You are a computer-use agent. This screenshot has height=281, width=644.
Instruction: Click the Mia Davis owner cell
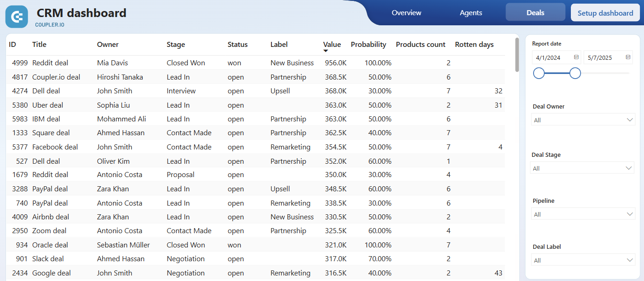(112, 63)
